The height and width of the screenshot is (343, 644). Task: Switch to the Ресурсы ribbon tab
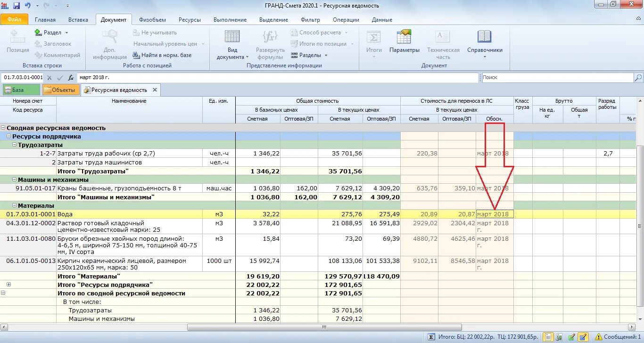coord(190,20)
